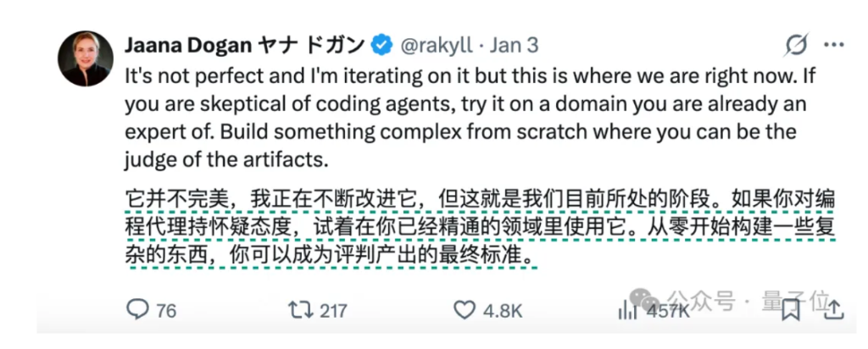
Task: Click the 217 reposts count
Action: coord(333,311)
